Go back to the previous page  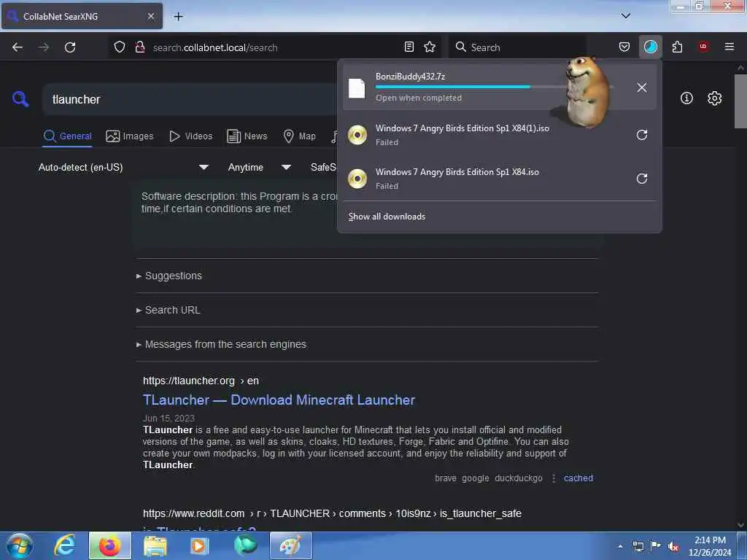click(x=18, y=47)
